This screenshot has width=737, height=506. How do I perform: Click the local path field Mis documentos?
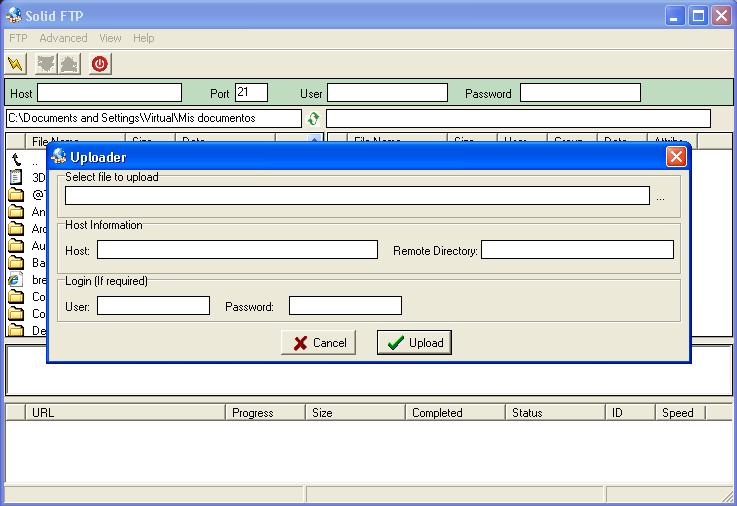tap(154, 118)
